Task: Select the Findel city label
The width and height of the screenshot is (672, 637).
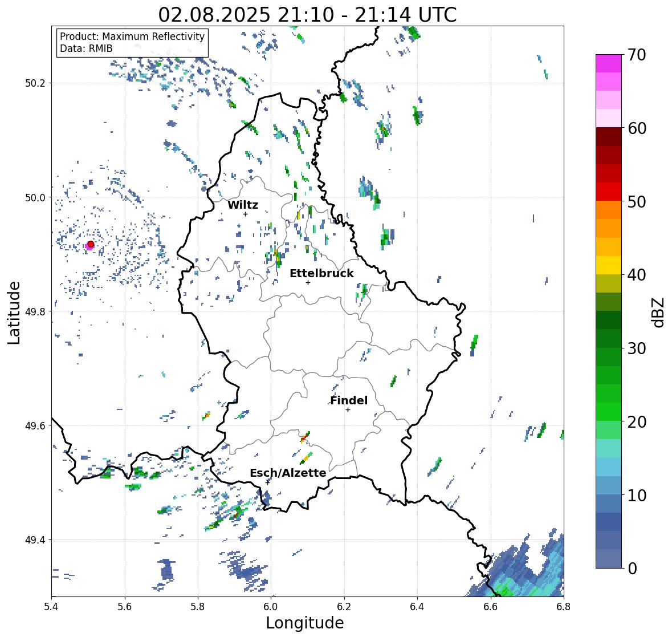Action: coord(348,400)
